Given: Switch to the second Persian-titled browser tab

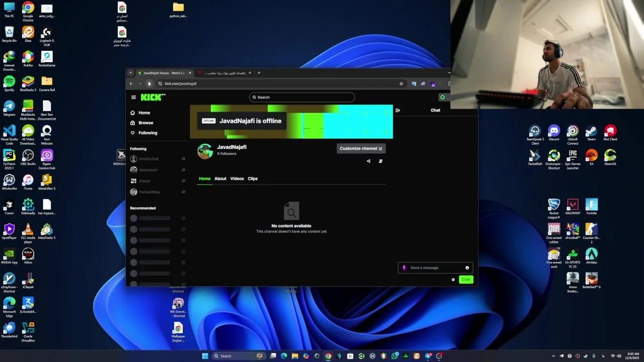Looking at the screenshot, I should pos(225,73).
